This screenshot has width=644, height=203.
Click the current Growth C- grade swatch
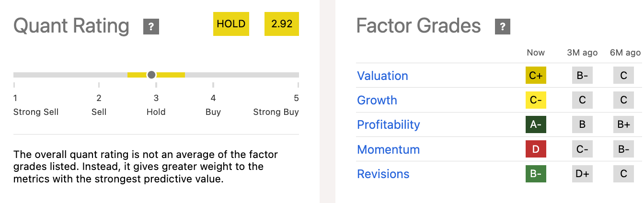pos(536,100)
